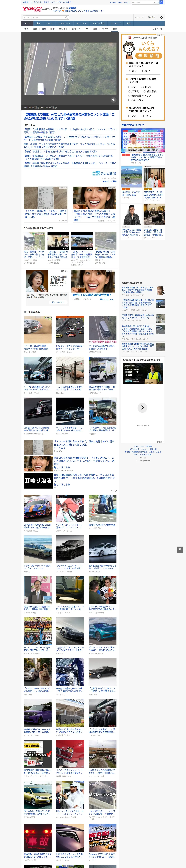Open the ランキング tab
Image resolution: width=186 pixels, height=868 pixels.
click(116, 24)
